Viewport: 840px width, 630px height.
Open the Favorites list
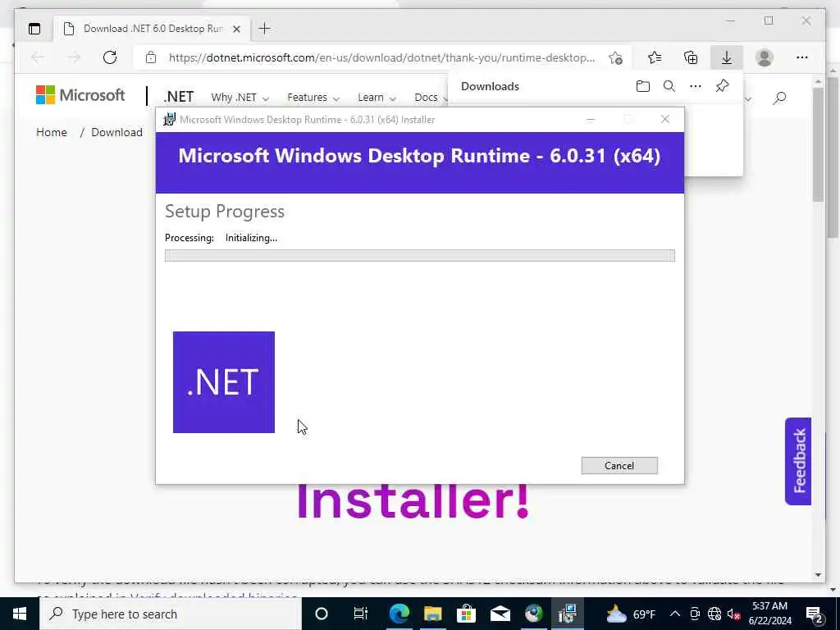pyautogui.click(x=655, y=57)
